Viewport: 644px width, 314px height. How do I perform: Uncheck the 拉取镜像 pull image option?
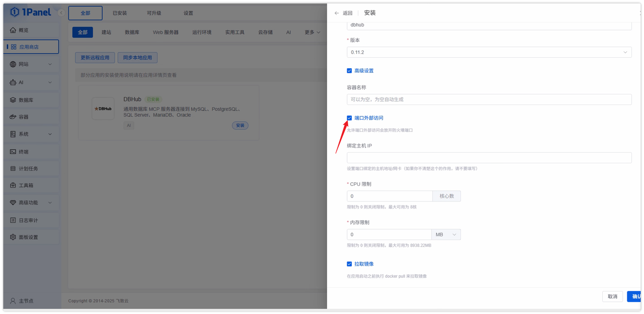click(x=349, y=263)
